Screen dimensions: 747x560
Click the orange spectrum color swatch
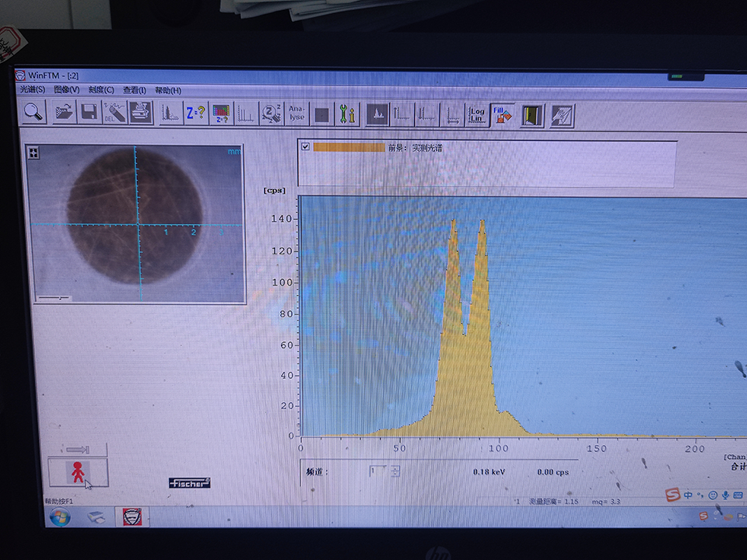(349, 147)
